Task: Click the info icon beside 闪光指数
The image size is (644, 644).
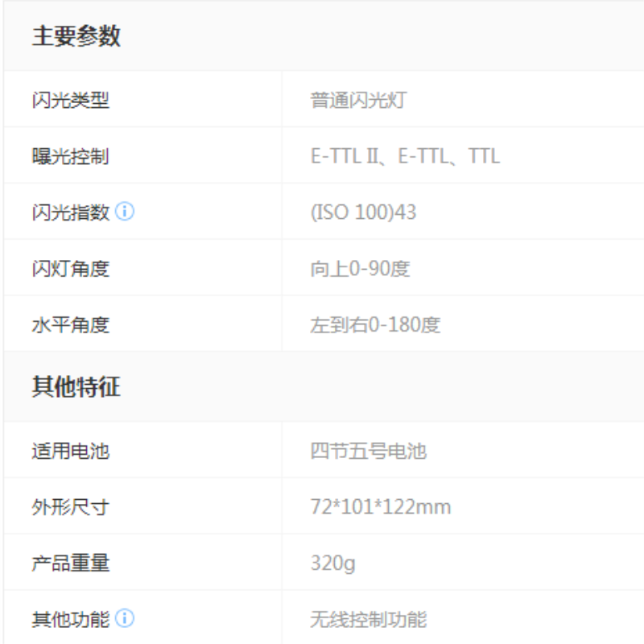Action: 124,213
